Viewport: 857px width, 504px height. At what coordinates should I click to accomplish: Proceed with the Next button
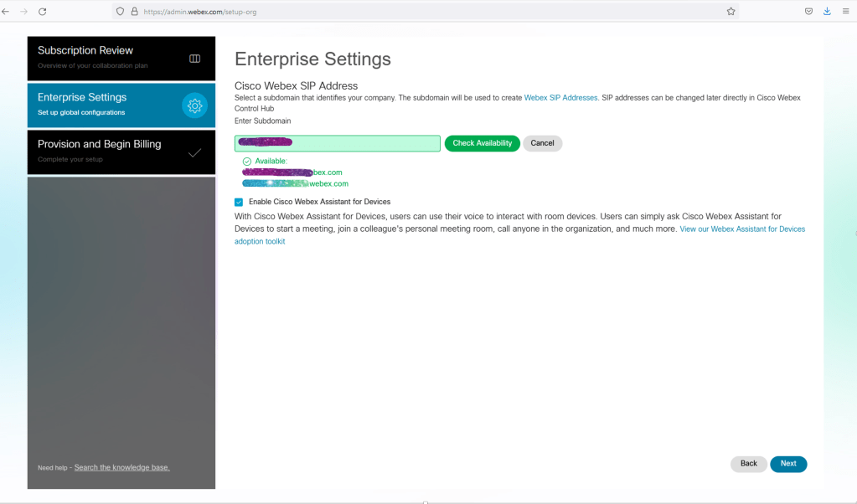[787, 464]
